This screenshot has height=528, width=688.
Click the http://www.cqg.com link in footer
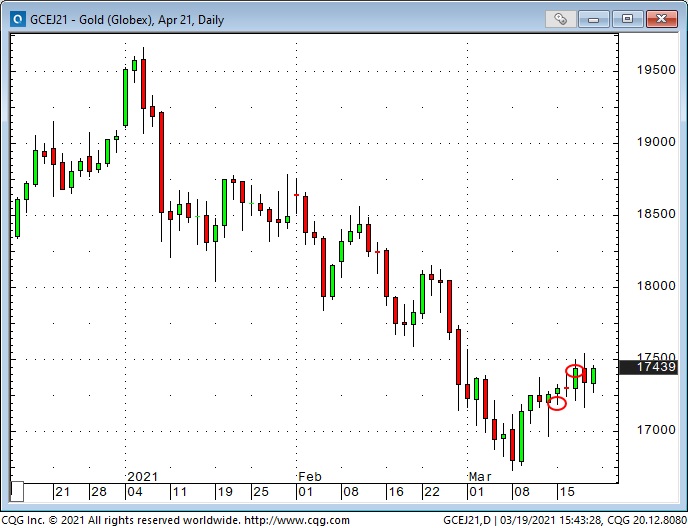[297, 521]
